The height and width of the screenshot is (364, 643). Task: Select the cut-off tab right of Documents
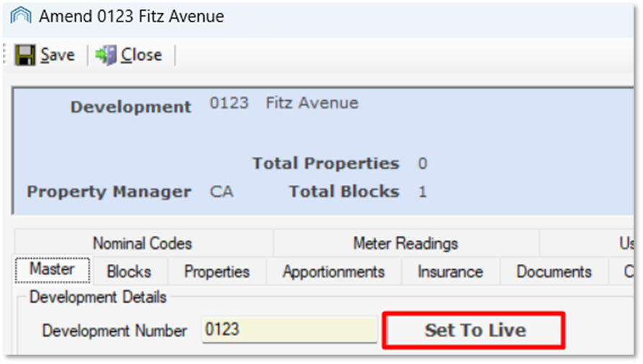point(622,272)
